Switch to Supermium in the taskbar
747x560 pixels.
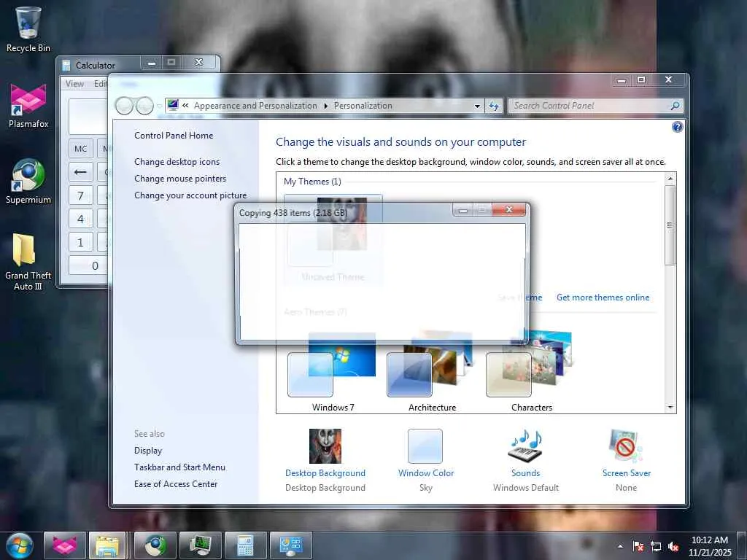coord(155,545)
